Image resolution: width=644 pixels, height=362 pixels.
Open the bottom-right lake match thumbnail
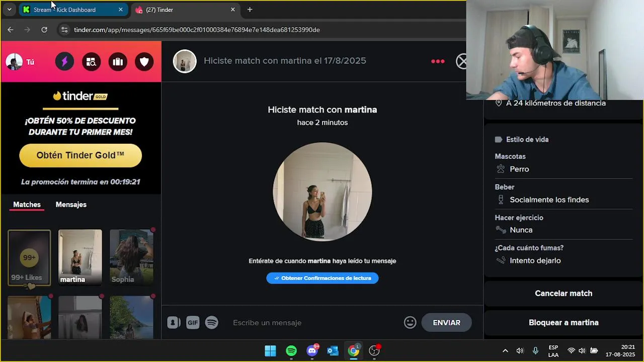[131, 317]
